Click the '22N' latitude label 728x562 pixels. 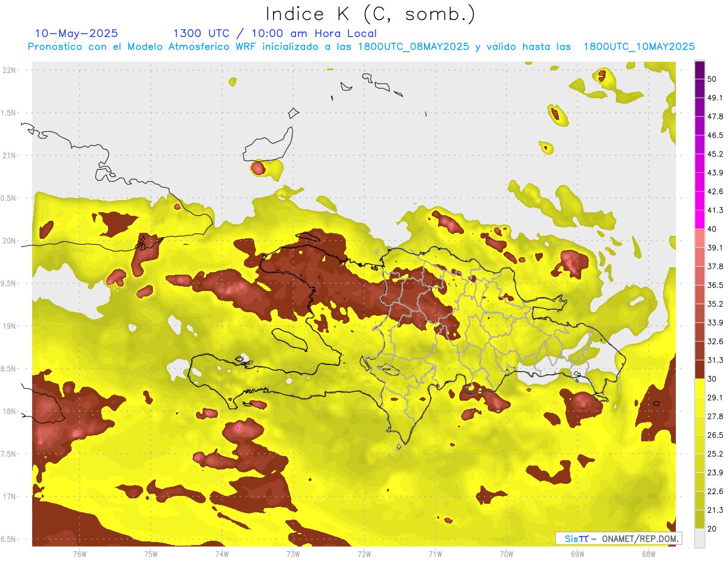(10, 70)
